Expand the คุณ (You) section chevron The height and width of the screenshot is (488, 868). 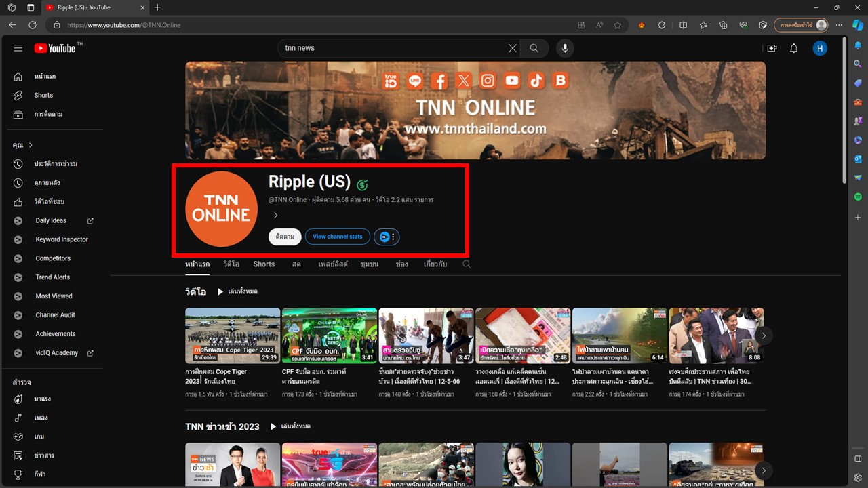click(31, 145)
